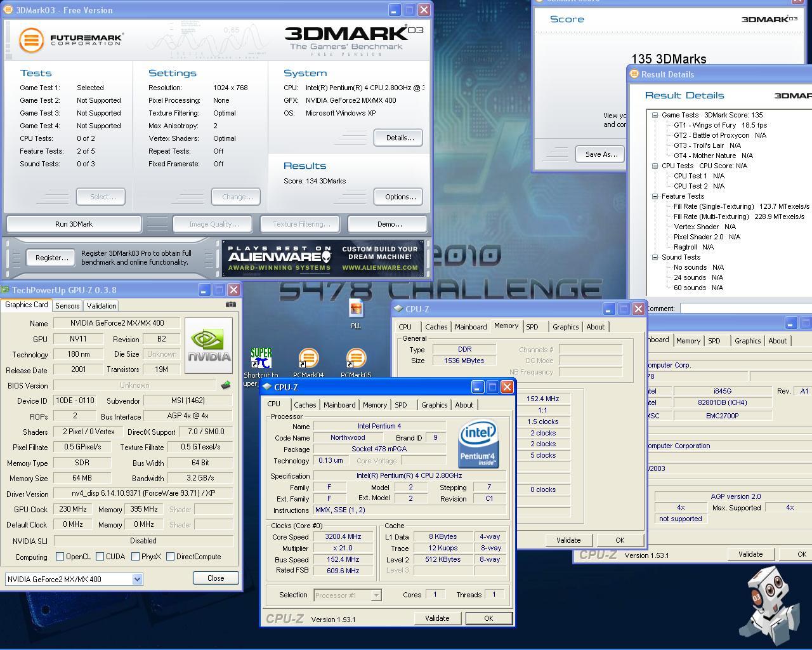Click the 3DMark03 window title bar icon
The width and height of the screenshot is (812, 650).
click(8, 10)
